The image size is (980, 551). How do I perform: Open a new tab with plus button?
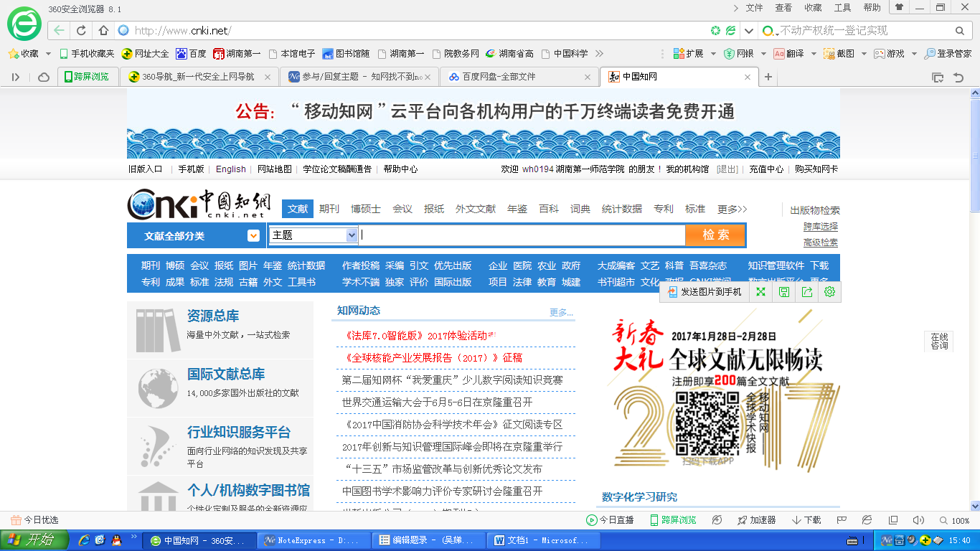pos(768,77)
